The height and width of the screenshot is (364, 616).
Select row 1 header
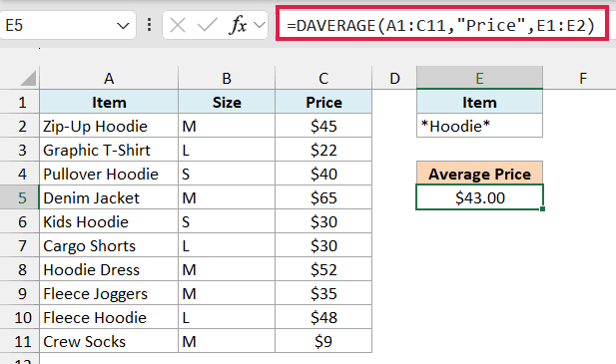20,103
